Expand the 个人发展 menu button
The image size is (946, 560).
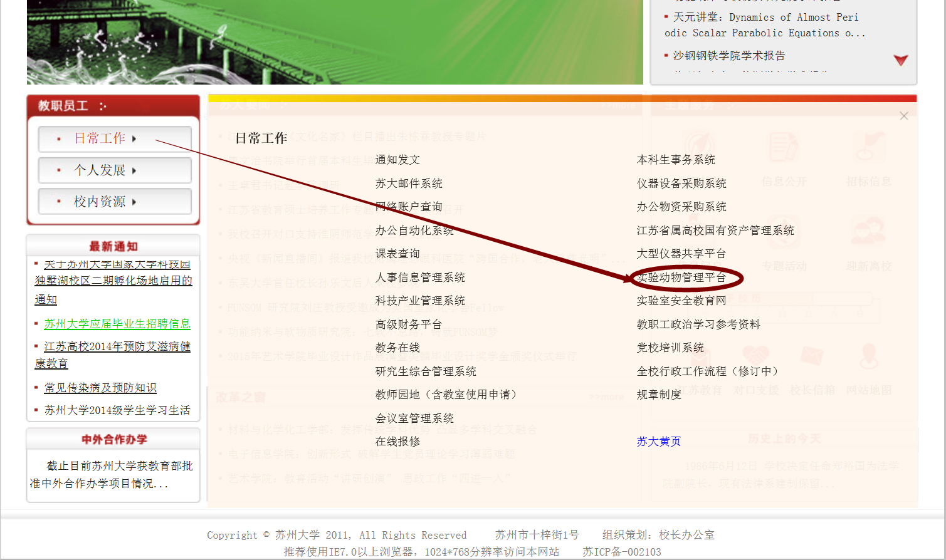point(115,170)
